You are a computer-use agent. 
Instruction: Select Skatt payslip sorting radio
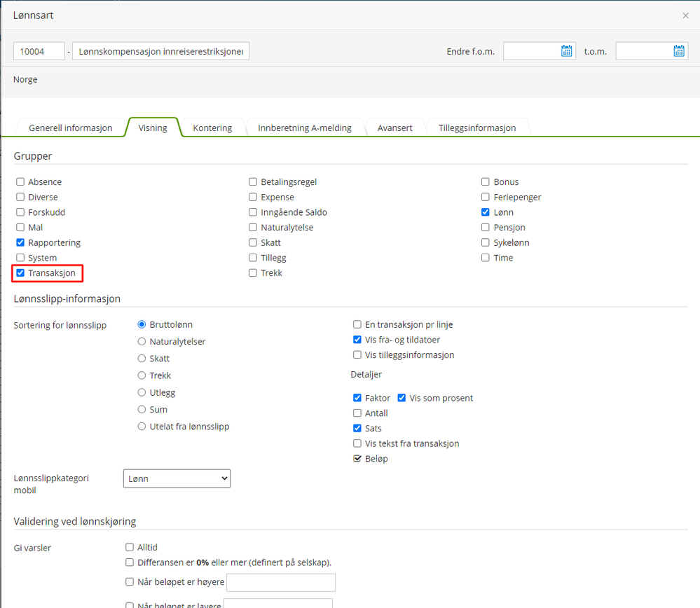point(142,359)
